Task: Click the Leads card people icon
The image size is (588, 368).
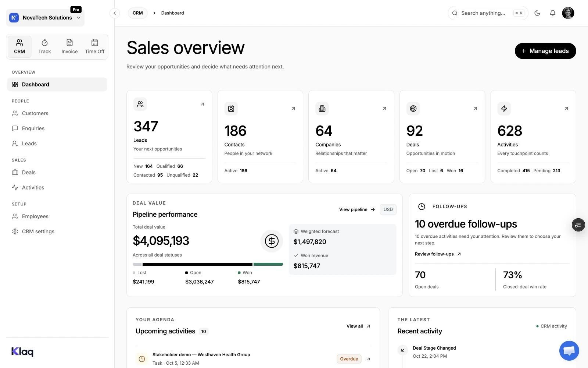Action: (140, 104)
